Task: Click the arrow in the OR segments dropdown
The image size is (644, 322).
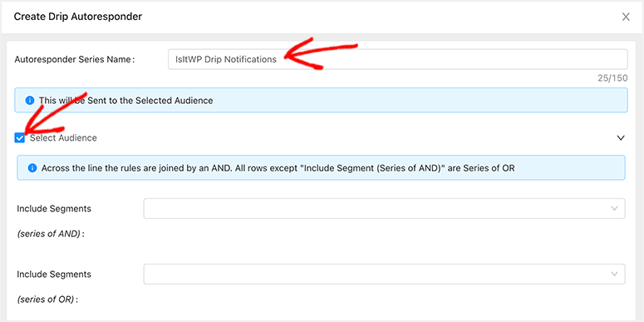Action: pyautogui.click(x=614, y=274)
